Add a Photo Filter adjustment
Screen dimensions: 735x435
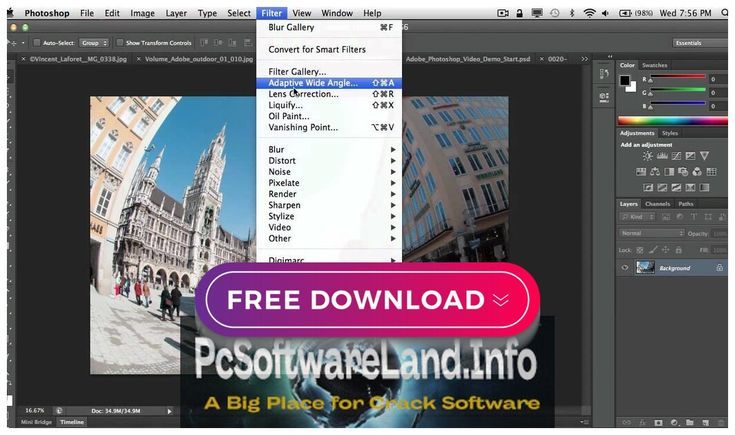point(683,172)
